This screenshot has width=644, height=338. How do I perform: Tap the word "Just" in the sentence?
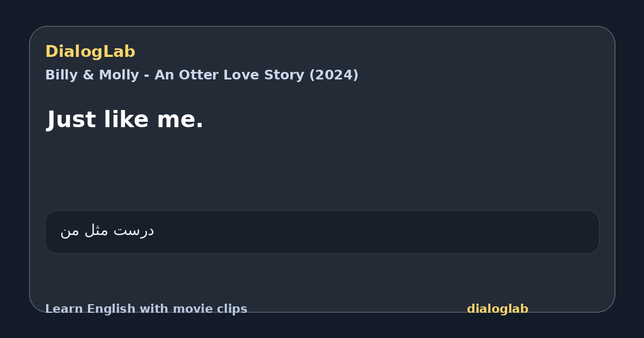71,119
